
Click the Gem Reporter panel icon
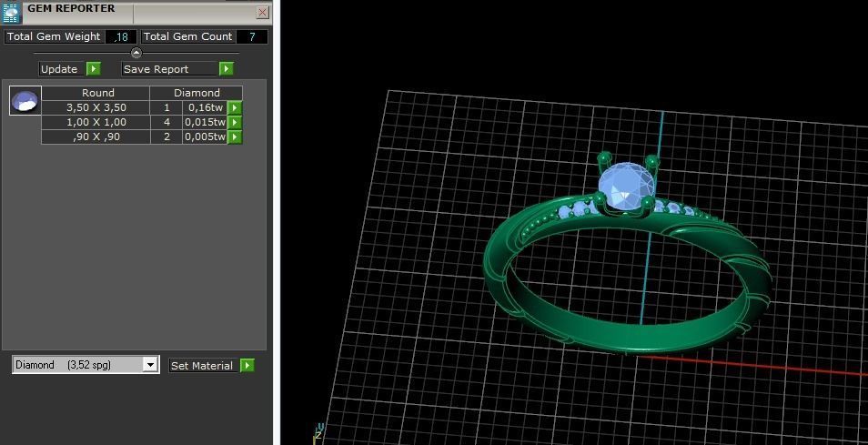[x=12, y=12]
